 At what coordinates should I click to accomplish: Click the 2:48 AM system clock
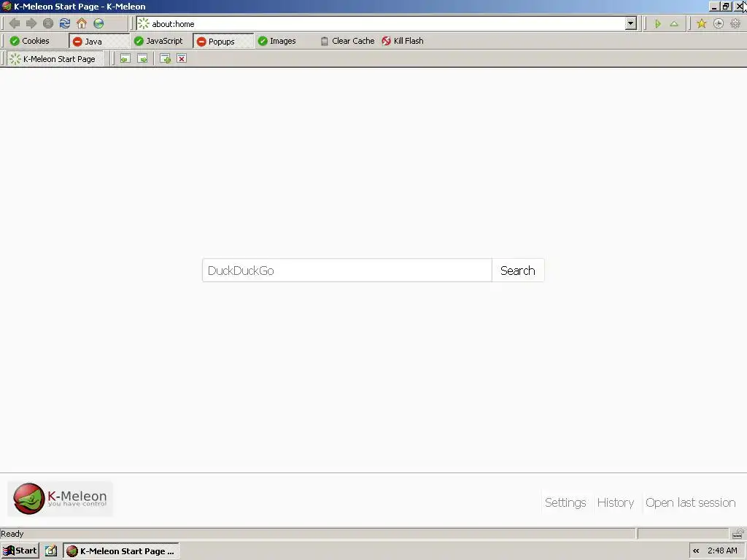pos(722,551)
